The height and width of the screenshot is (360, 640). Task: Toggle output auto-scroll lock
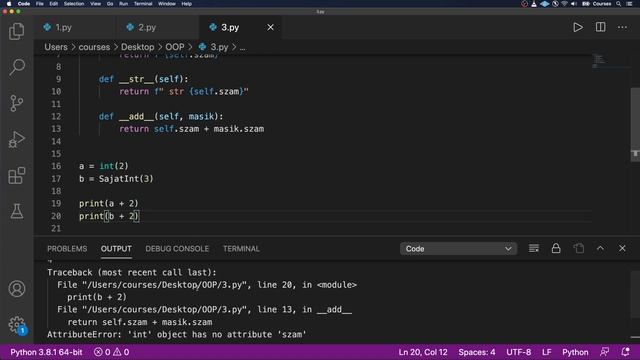(x=556, y=248)
